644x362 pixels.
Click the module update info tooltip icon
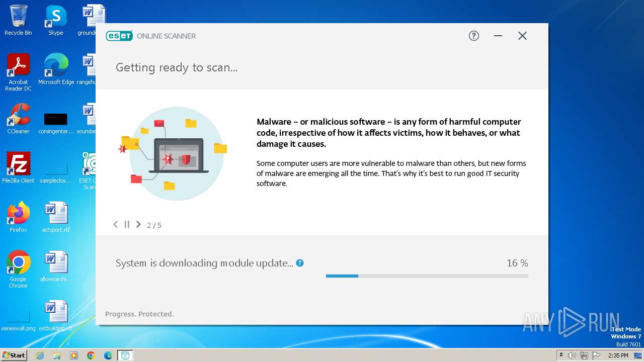[x=300, y=263]
